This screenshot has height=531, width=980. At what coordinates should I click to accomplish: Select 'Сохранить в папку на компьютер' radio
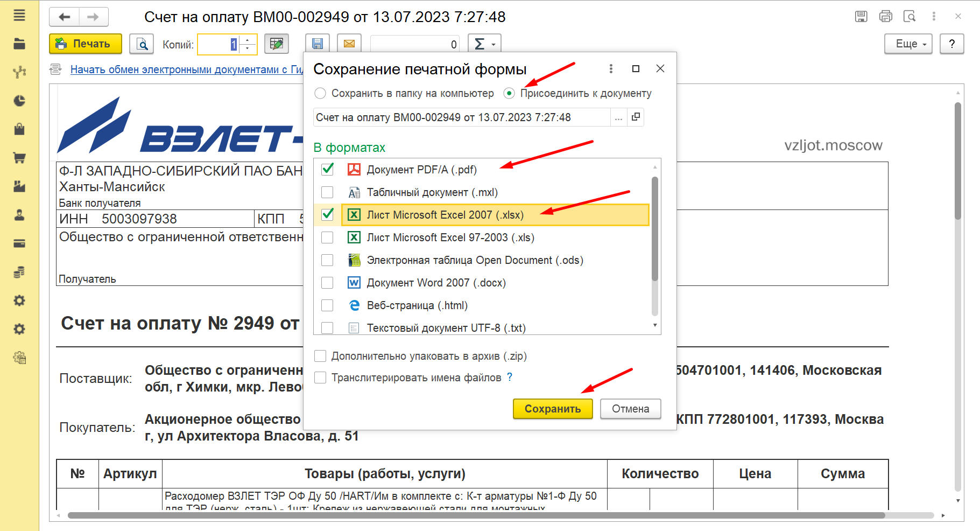320,93
